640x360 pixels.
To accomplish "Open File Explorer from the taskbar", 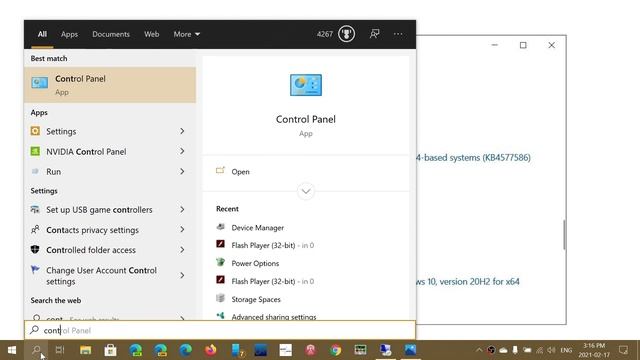I will 85,350.
